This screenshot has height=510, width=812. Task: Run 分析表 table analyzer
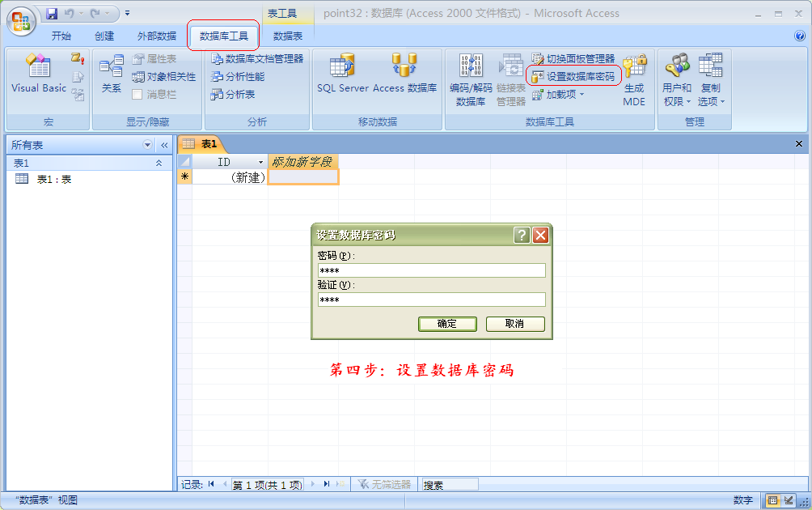pyautogui.click(x=233, y=95)
